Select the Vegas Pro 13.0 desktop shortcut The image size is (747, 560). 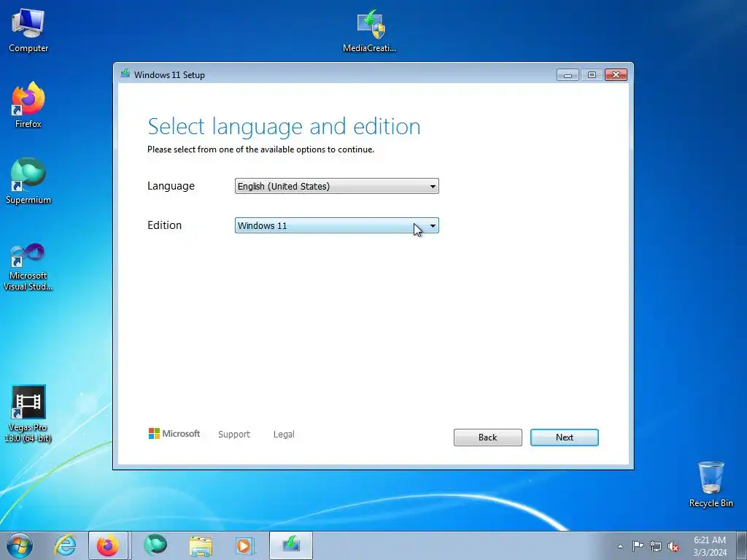tap(28, 413)
